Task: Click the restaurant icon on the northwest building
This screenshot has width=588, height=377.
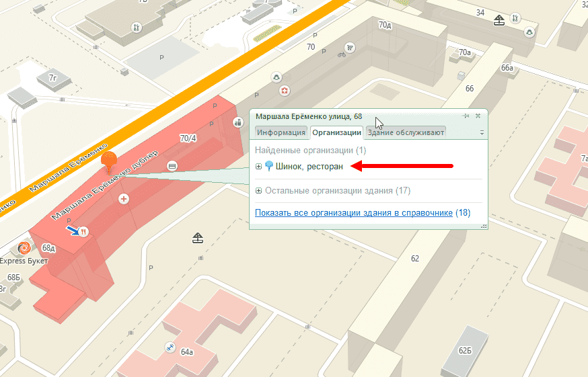Action: click(x=136, y=28)
